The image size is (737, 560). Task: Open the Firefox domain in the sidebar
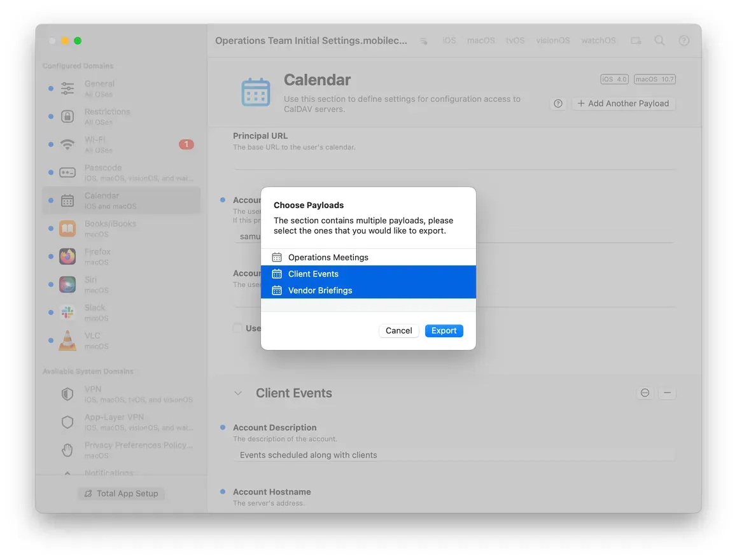(67, 256)
